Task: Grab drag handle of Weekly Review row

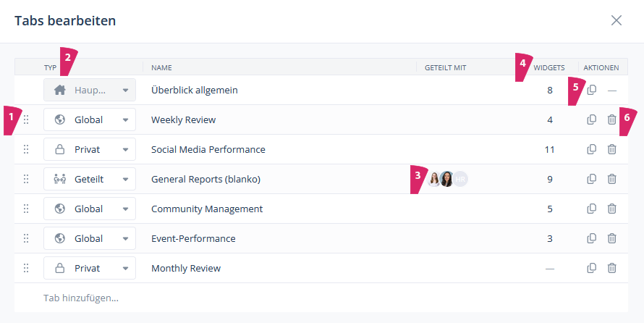Action: [x=26, y=119]
